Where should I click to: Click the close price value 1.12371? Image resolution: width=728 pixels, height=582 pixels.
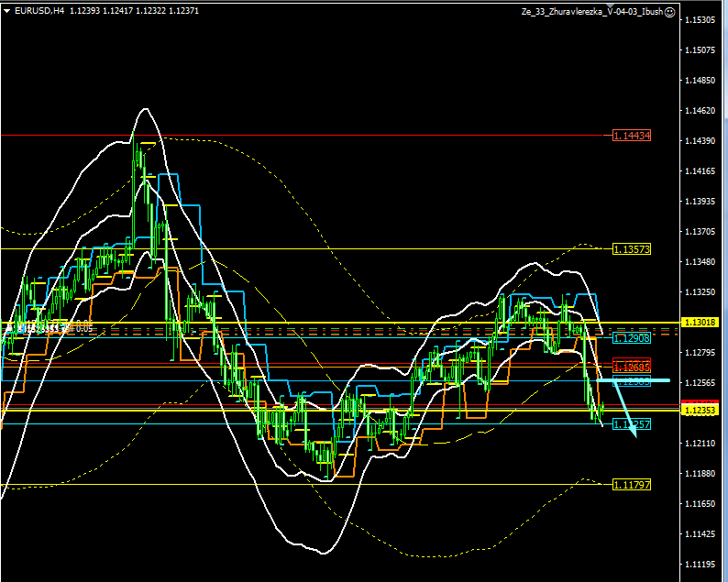click(184, 11)
